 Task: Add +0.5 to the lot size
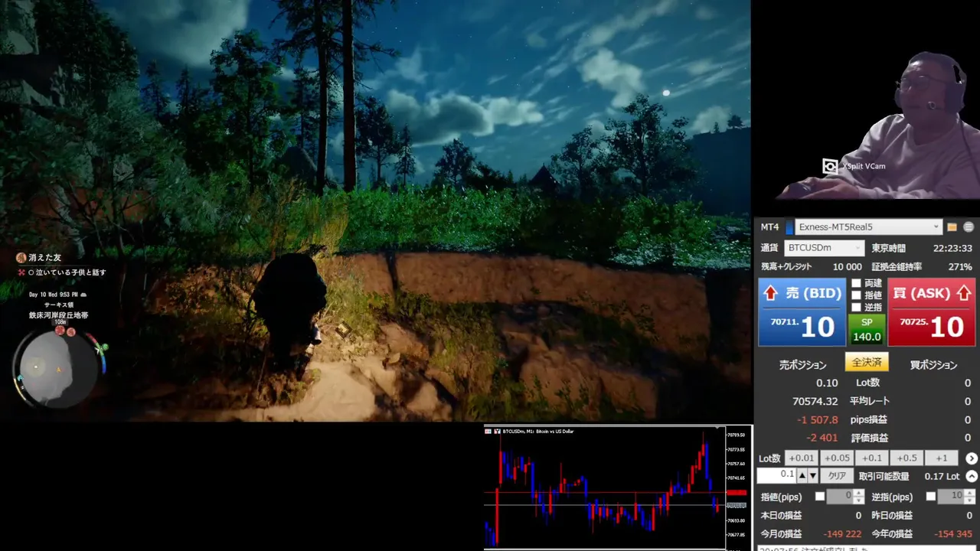pyautogui.click(x=906, y=458)
